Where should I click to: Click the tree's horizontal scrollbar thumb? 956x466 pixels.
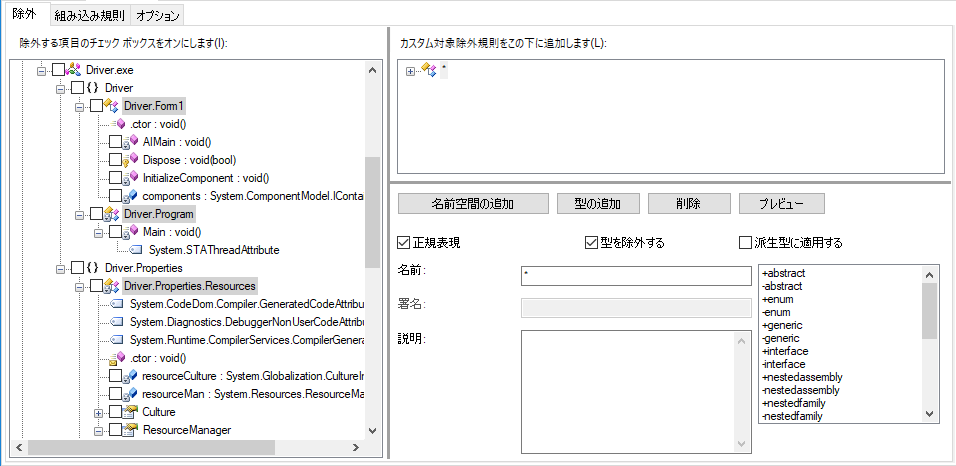coord(151,447)
